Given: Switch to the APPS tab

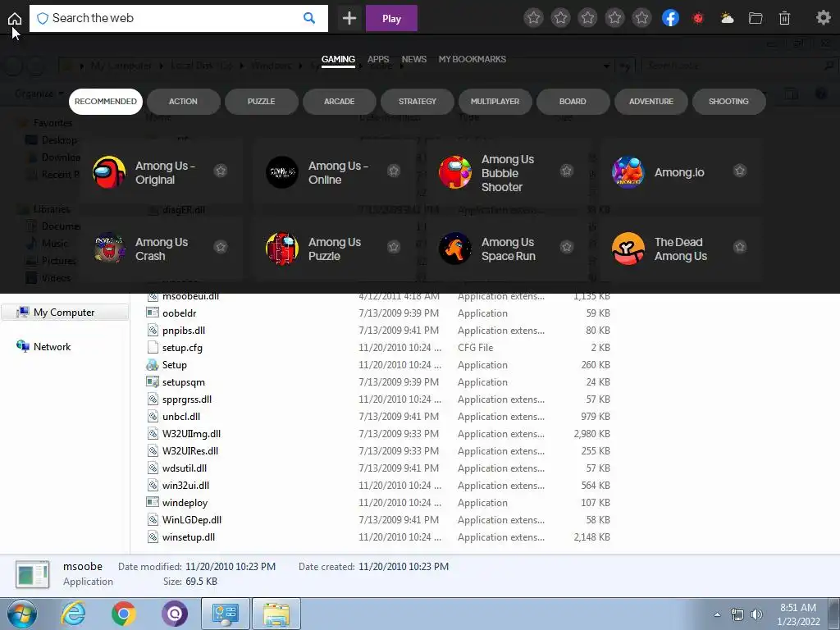Looking at the screenshot, I should pyautogui.click(x=378, y=59).
